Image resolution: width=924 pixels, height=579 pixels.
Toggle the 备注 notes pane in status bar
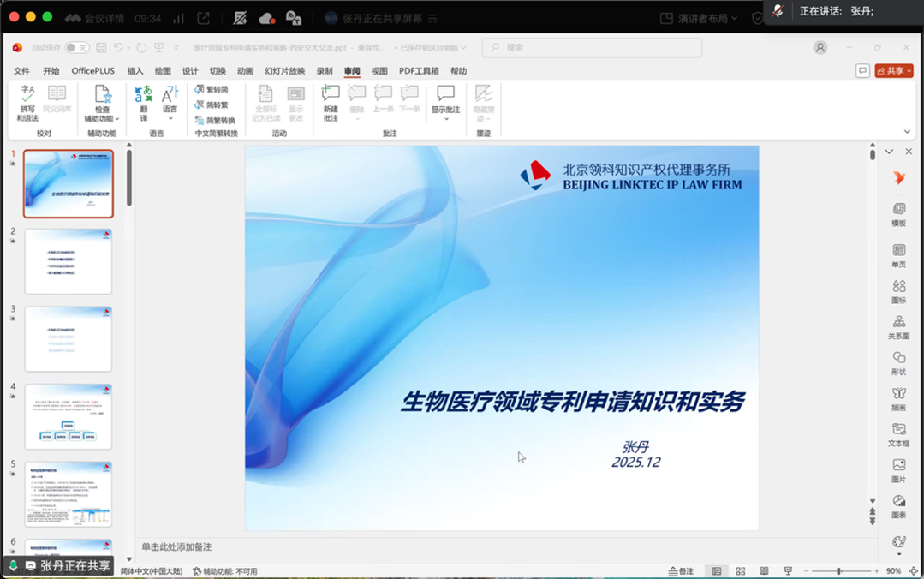click(681, 571)
